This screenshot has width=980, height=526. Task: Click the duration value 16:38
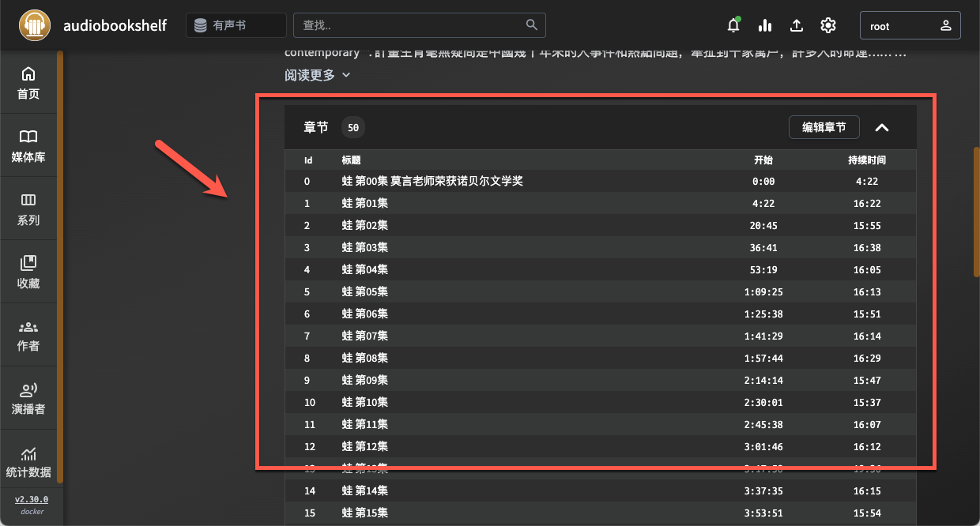(867, 247)
